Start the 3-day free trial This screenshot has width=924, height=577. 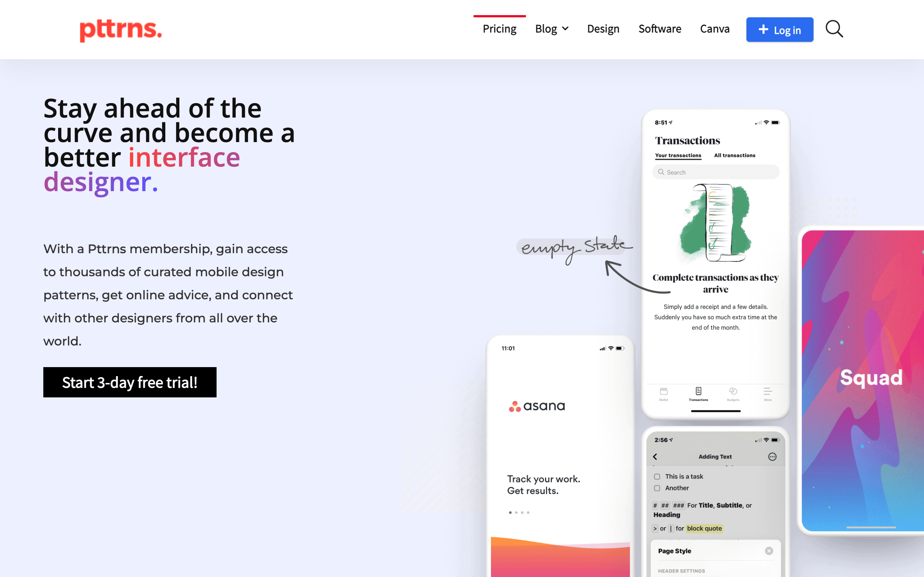[130, 382]
